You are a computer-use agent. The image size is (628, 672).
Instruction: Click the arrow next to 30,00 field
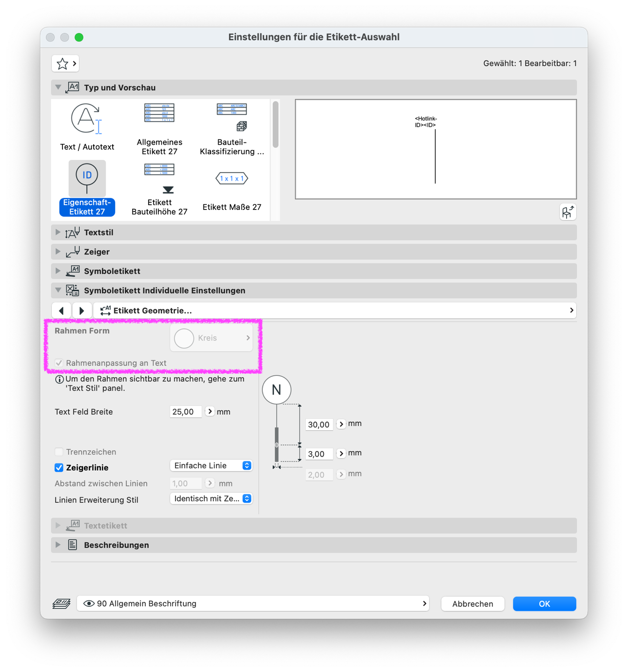(341, 424)
